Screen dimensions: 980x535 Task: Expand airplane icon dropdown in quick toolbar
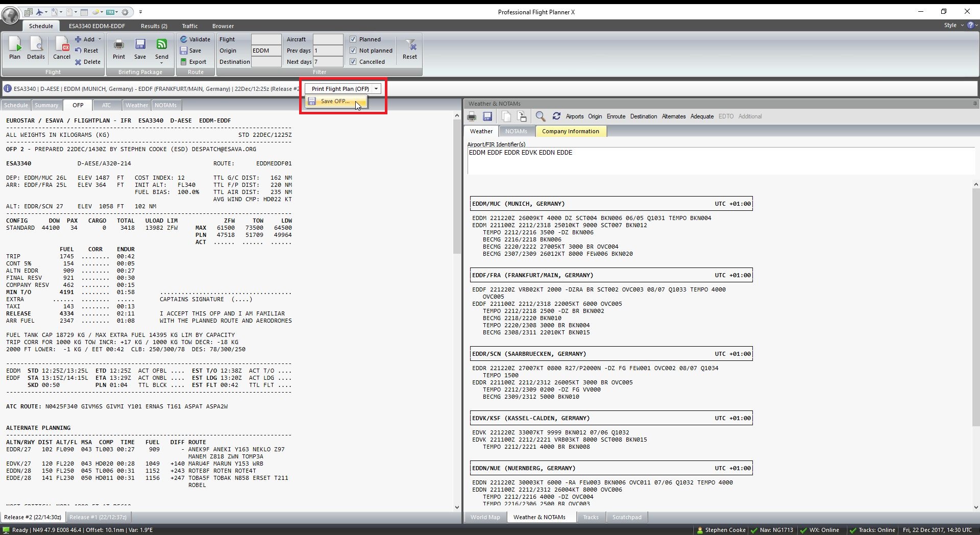coord(46,12)
